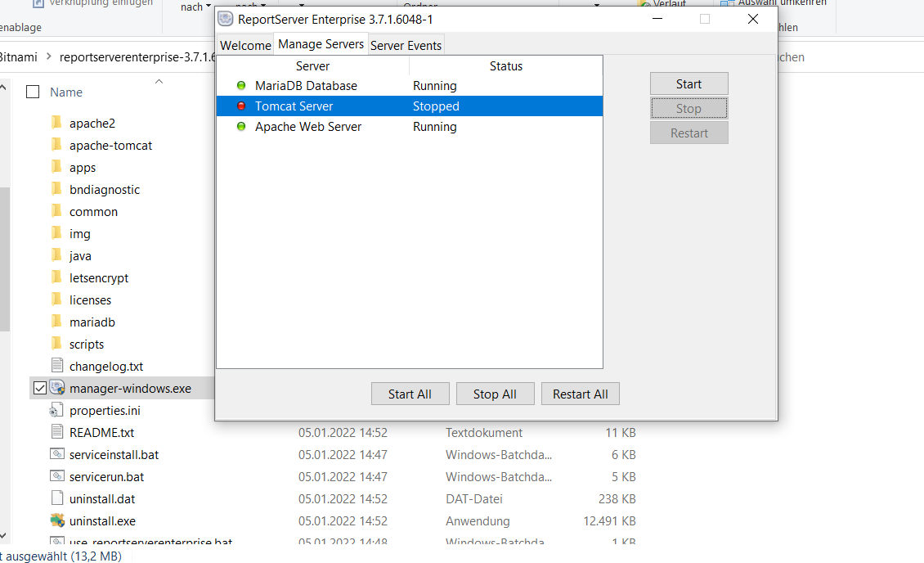Viewport: 924px width, 563px height.
Task: Click the '12.491 KB' size value
Action: click(609, 520)
